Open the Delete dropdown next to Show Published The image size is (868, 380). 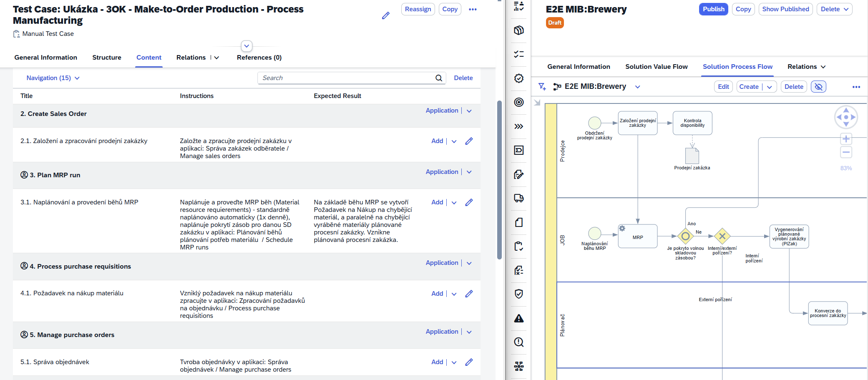(834, 9)
